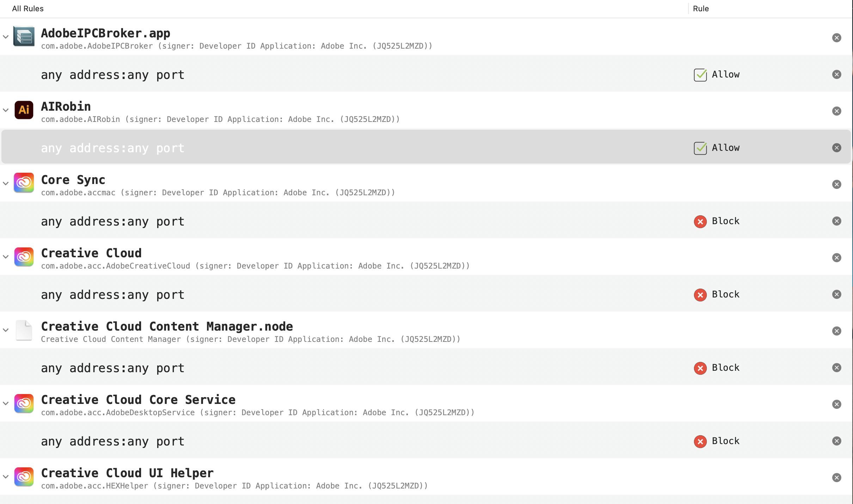Sort by the All Rules column header

28,8
